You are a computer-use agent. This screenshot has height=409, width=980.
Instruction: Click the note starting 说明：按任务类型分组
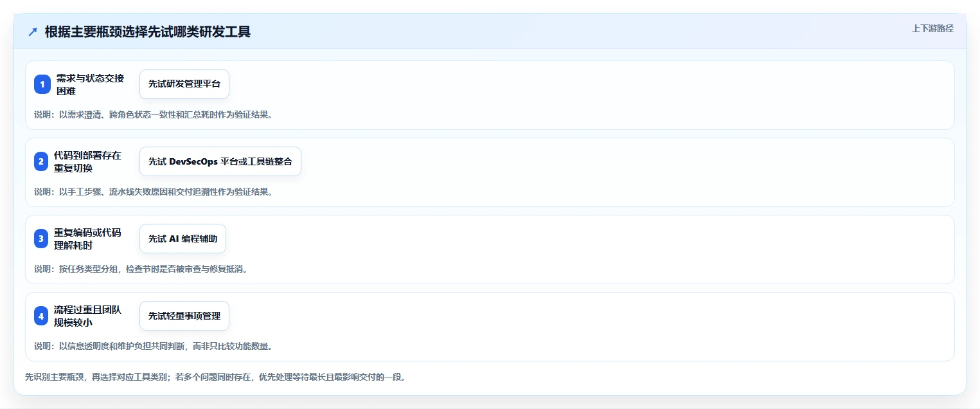pyautogui.click(x=141, y=269)
